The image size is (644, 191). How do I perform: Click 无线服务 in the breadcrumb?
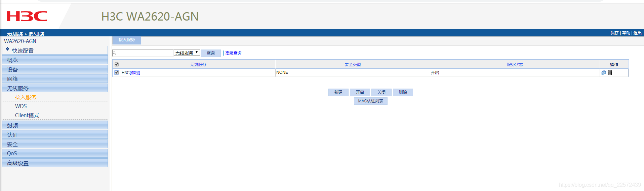pos(15,34)
